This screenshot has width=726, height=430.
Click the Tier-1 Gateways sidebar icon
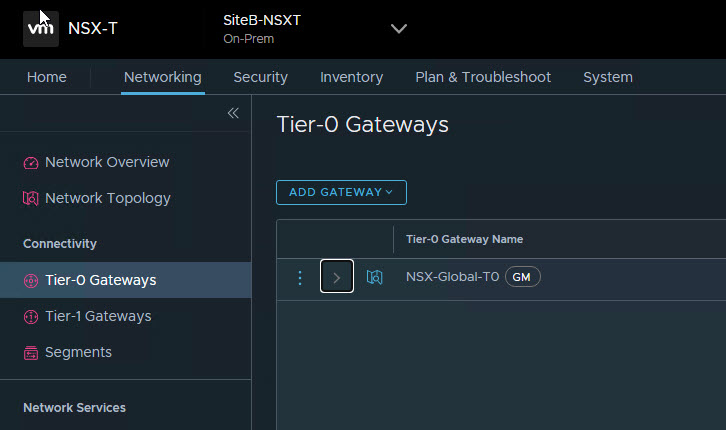(x=31, y=317)
